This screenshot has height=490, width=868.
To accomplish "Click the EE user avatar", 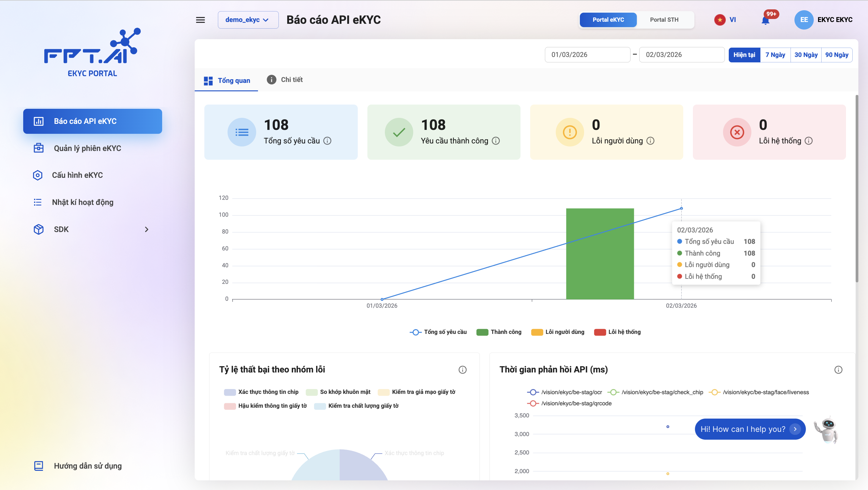I will (x=804, y=20).
